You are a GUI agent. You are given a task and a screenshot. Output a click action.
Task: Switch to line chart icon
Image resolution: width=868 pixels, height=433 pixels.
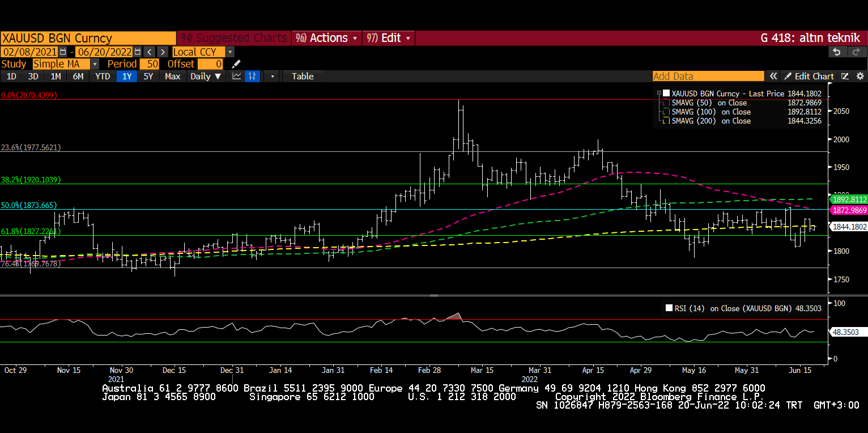click(237, 76)
